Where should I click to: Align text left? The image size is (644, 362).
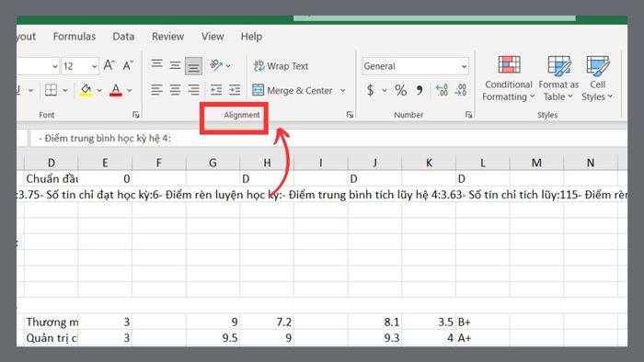coord(156,90)
